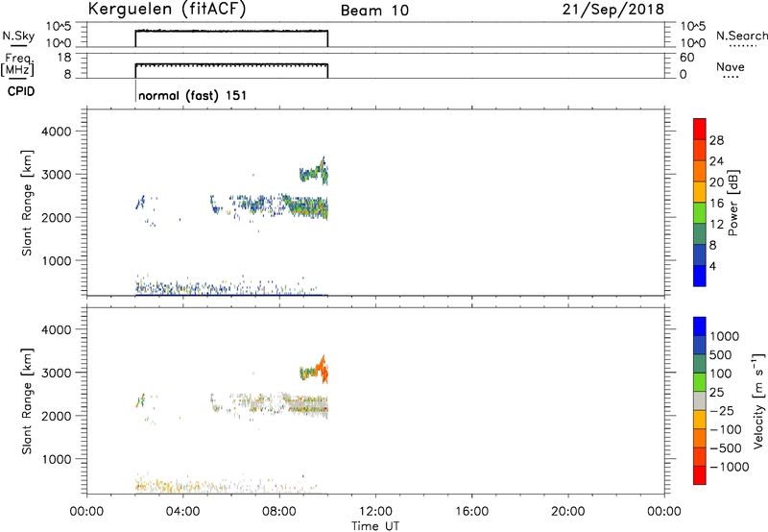Click the frequency trace in the Freq. panel
Screen dimensions: 768x532
[x=231, y=64]
